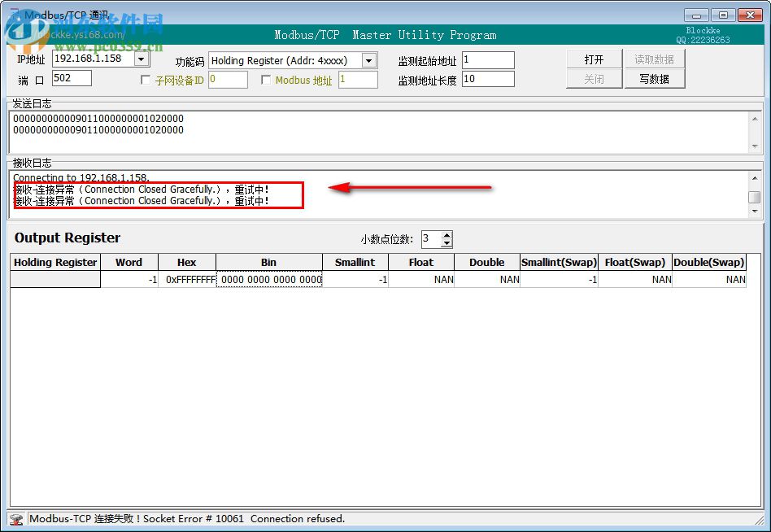Increase 小数点位数 with the up stepper arrow
This screenshot has width=771, height=532.
(x=447, y=236)
